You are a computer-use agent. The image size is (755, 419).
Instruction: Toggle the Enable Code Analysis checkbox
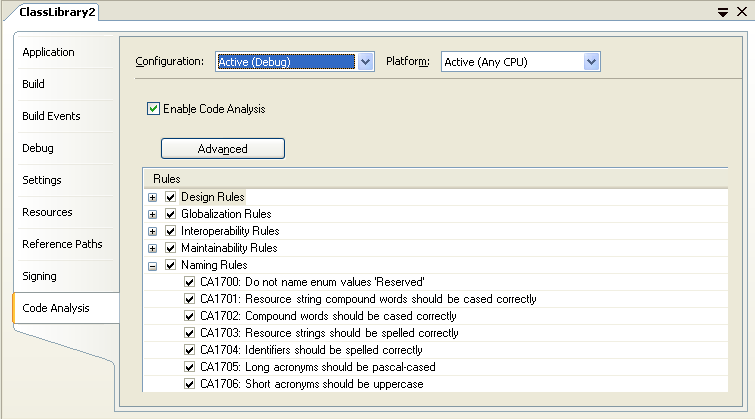coord(153,109)
